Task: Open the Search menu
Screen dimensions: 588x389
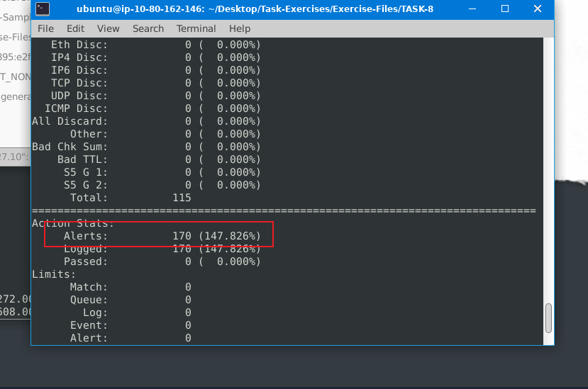Action: pos(148,28)
